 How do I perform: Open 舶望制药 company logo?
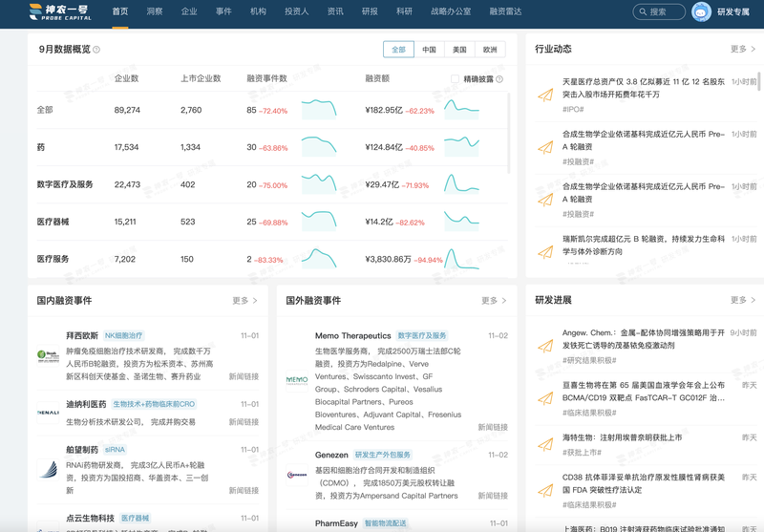pyautogui.click(x=48, y=470)
